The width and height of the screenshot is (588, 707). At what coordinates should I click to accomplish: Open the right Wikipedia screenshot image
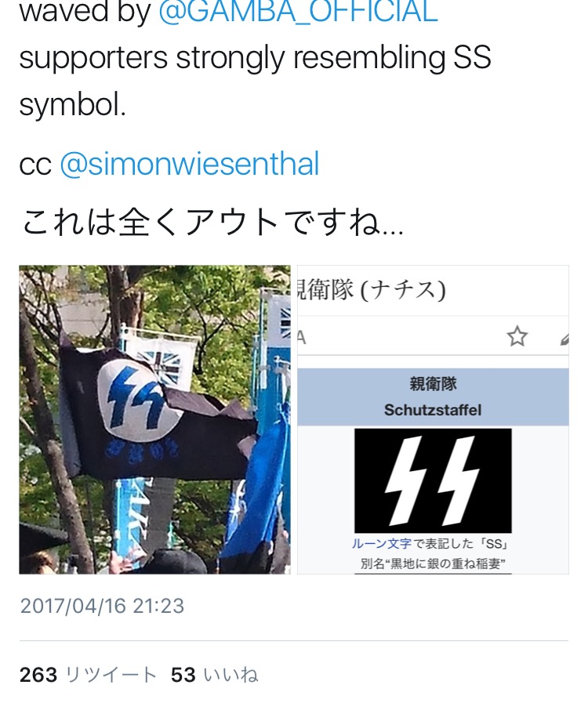click(x=433, y=419)
